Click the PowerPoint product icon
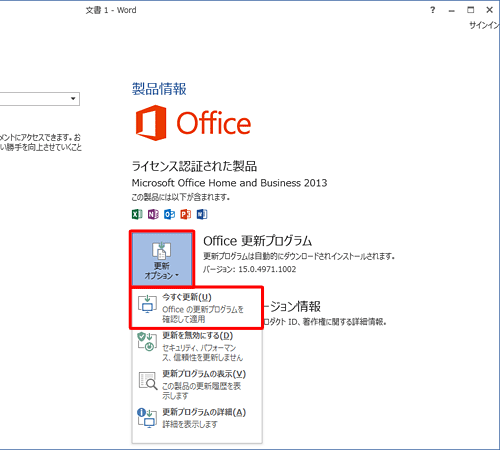The image size is (500, 450). tap(186, 214)
